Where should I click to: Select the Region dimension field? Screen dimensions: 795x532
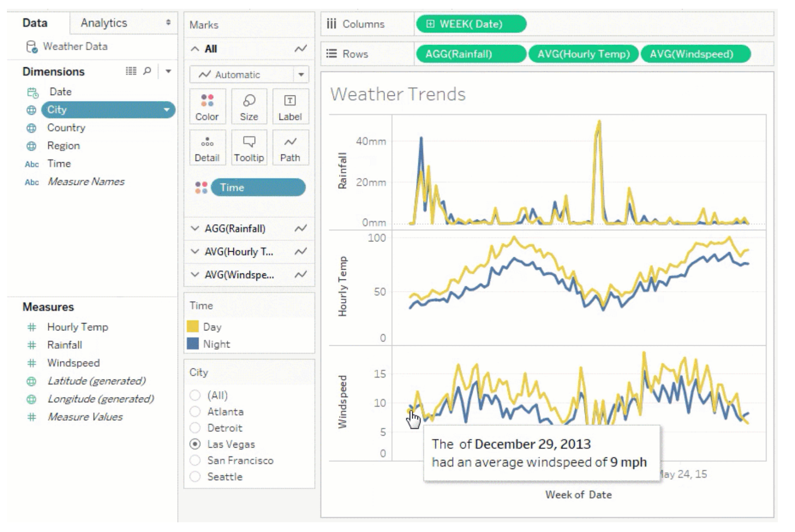tap(64, 146)
